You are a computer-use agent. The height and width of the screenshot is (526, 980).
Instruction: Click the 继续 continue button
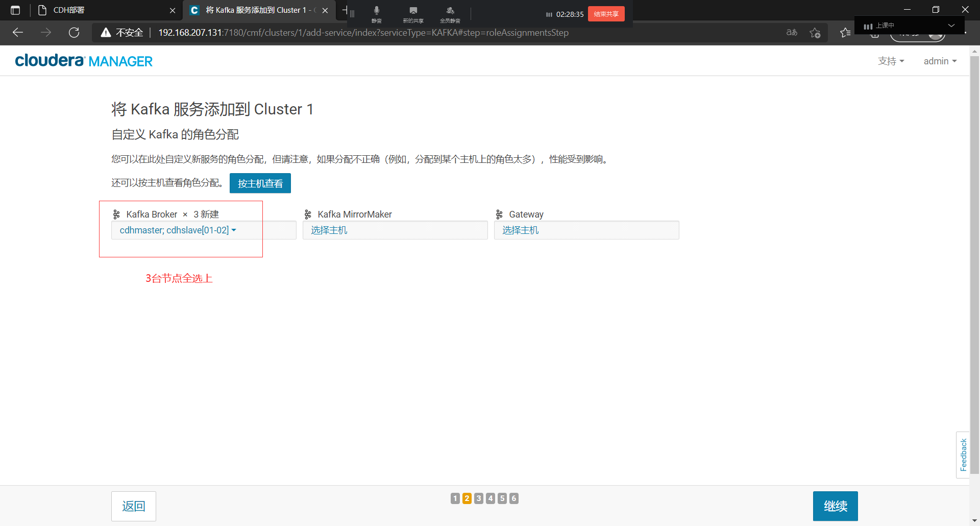836,506
